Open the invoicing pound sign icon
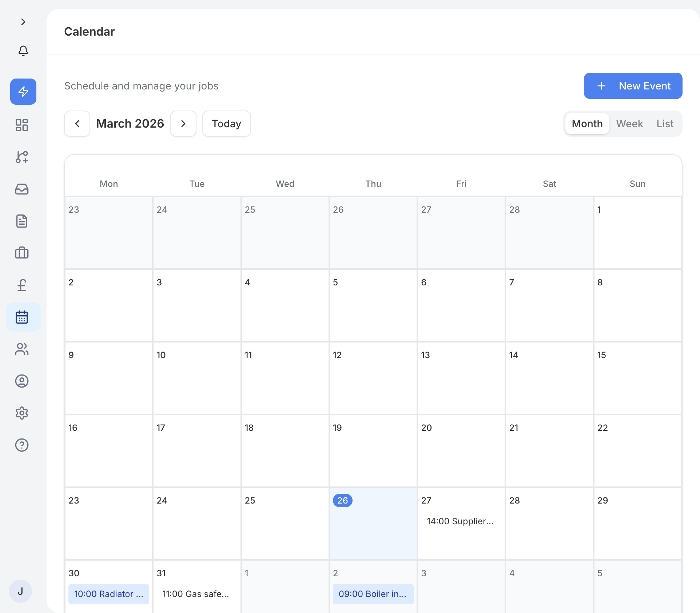Viewport: 700px width, 613px height. [x=22, y=285]
